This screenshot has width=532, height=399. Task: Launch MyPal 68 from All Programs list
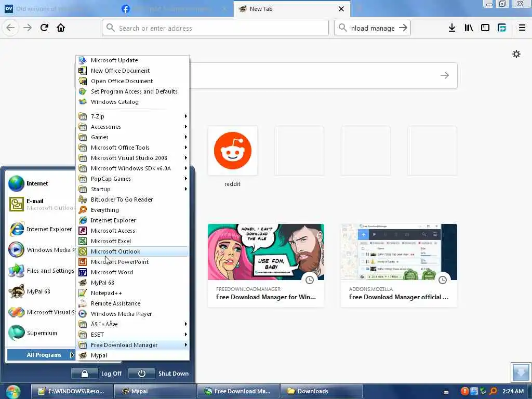click(132, 283)
